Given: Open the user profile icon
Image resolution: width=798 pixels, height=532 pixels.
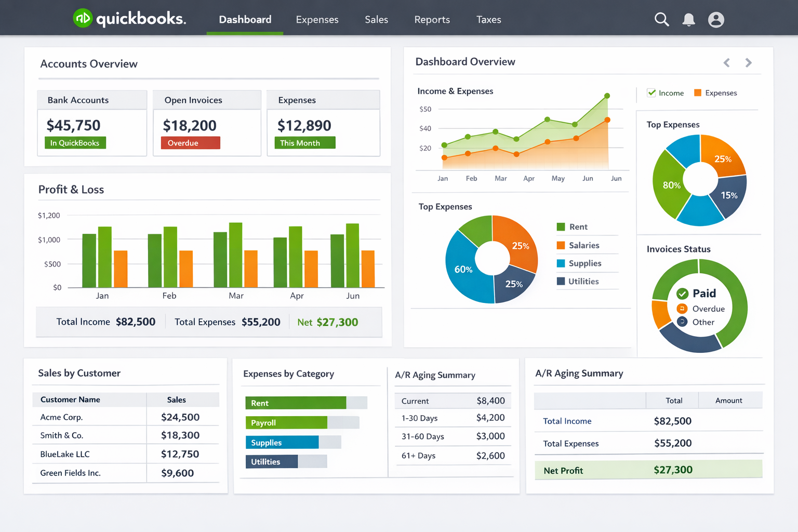Looking at the screenshot, I should pyautogui.click(x=716, y=20).
